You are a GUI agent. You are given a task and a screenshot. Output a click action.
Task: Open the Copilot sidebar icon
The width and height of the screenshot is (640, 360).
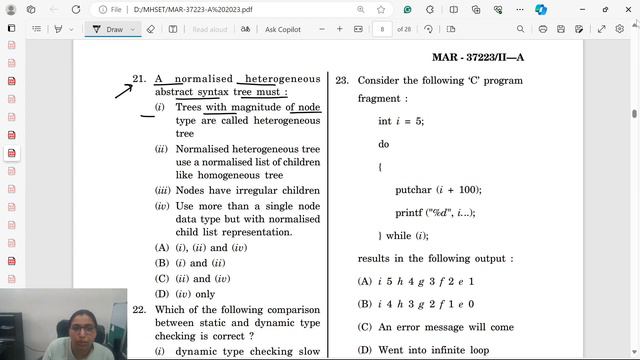(541, 9)
